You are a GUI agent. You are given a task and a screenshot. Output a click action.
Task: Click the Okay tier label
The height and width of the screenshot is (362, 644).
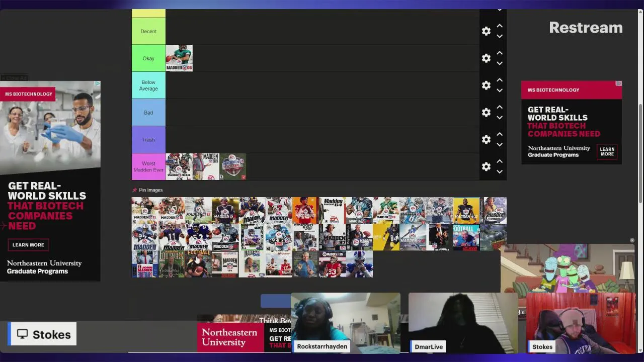148,58
